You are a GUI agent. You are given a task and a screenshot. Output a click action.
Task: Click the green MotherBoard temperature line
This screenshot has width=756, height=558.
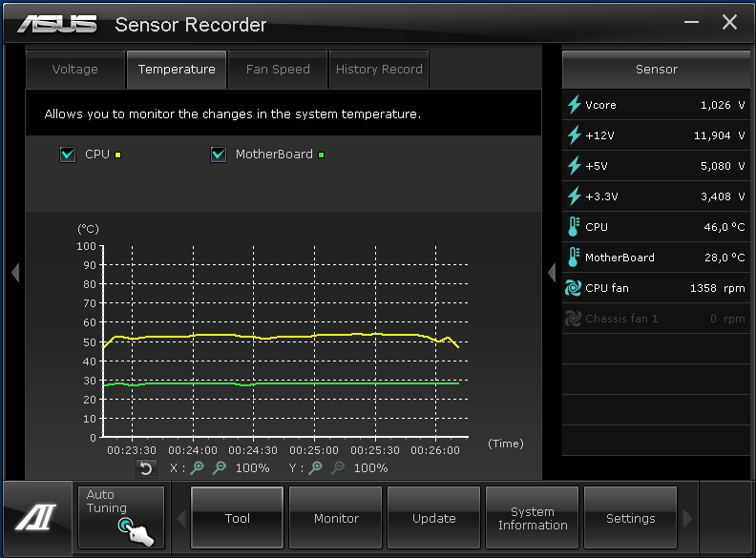point(280,383)
